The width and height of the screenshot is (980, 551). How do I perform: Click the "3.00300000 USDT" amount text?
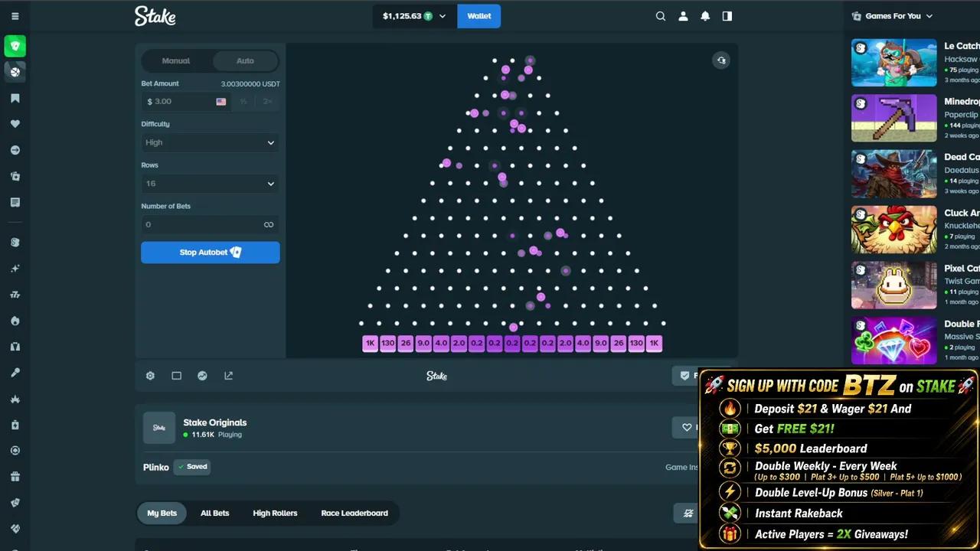(250, 84)
